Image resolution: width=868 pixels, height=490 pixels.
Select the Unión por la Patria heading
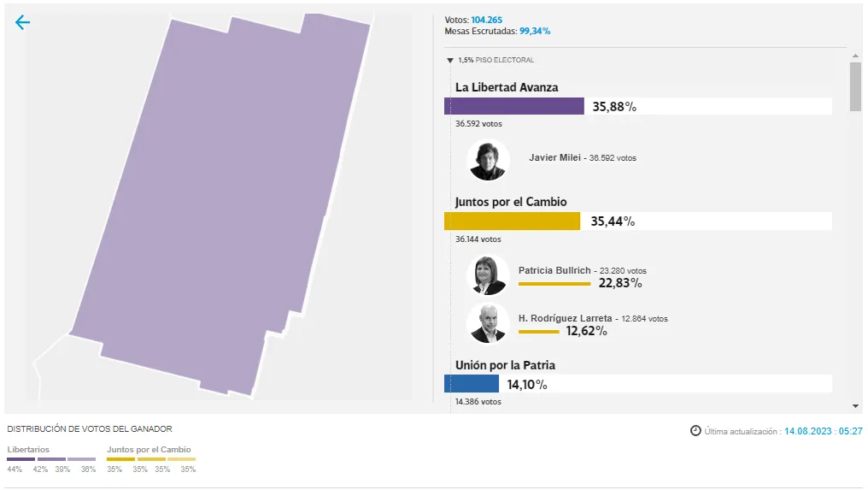point(505,365)
